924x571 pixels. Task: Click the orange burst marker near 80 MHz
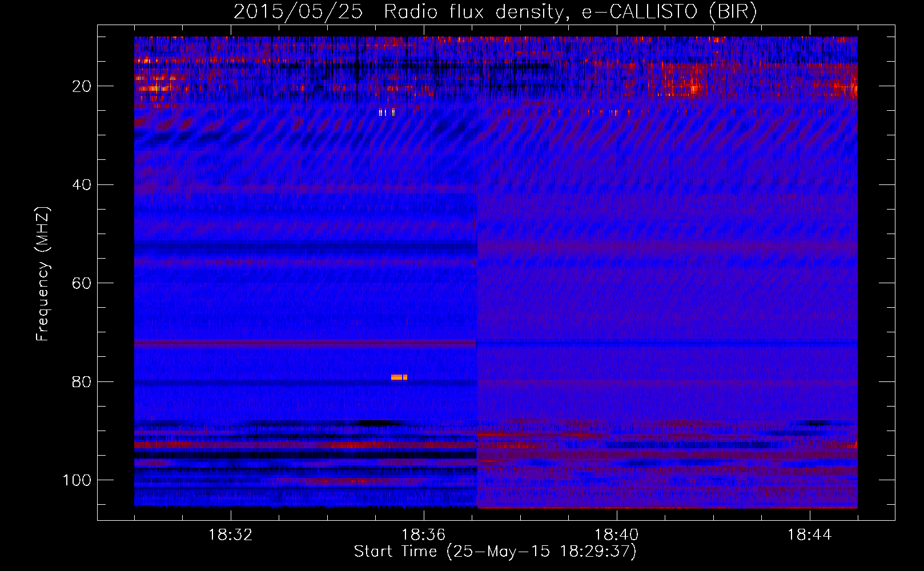399,377
